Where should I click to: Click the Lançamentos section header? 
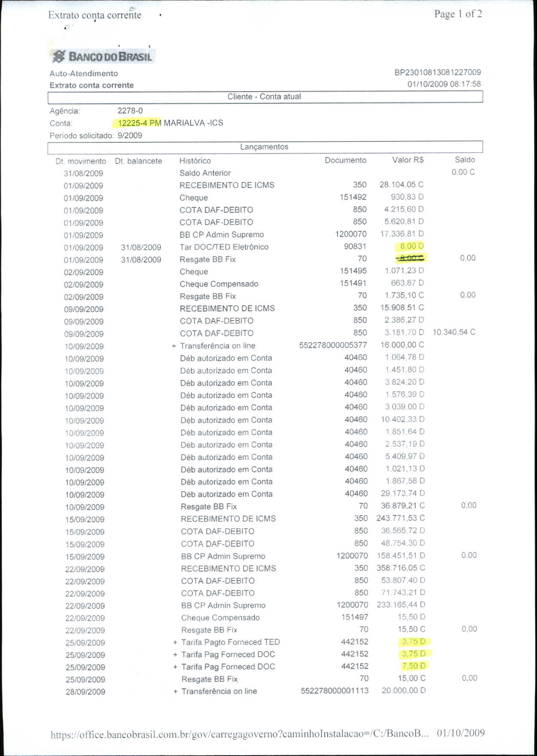[x=265, y=147]
